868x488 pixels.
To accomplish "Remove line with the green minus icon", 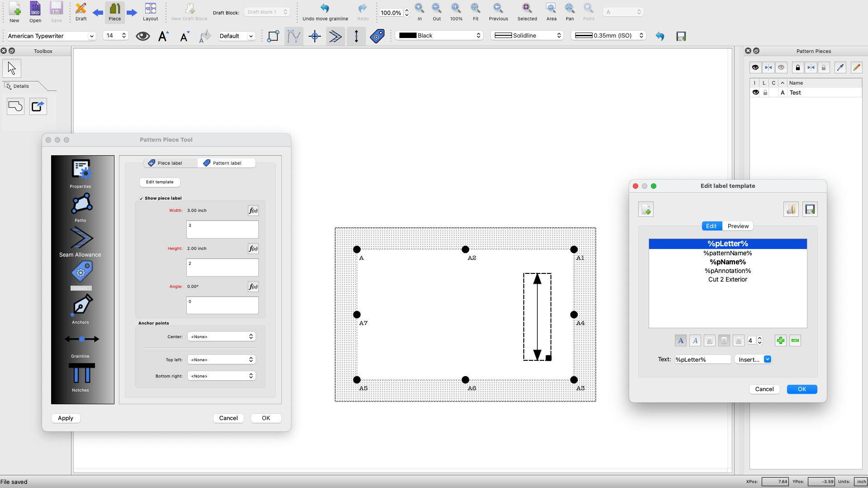I will click(795, 341).
